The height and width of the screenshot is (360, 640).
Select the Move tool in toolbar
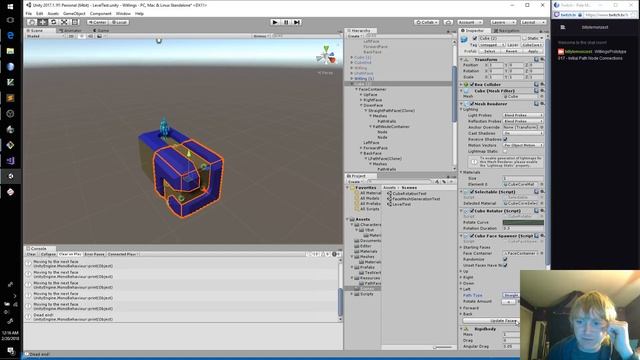tap(42, 22)
